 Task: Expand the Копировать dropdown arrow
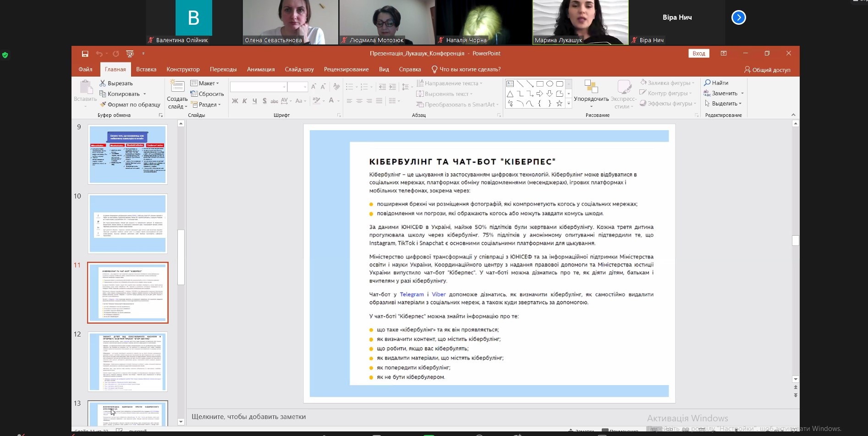tap(144, 94)
